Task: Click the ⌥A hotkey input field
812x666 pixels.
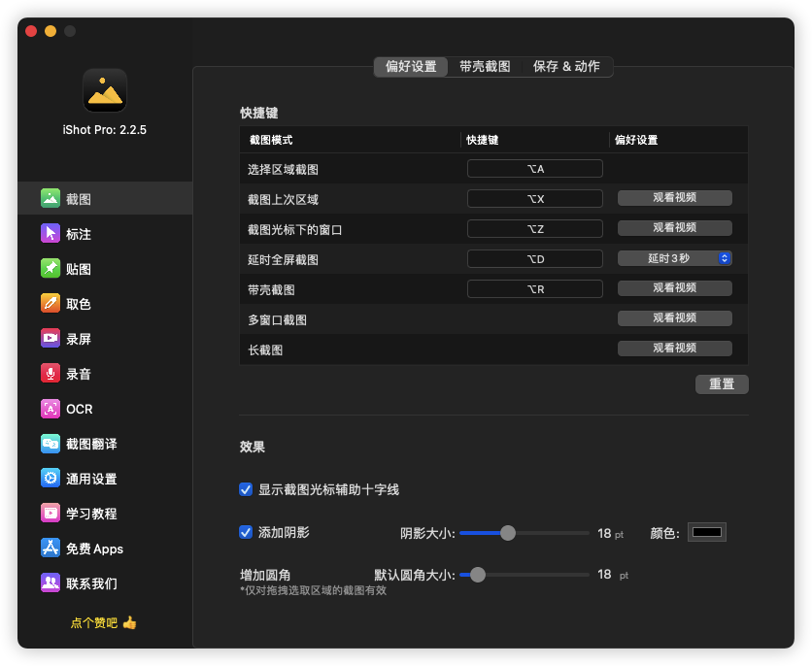Action: 534,167
